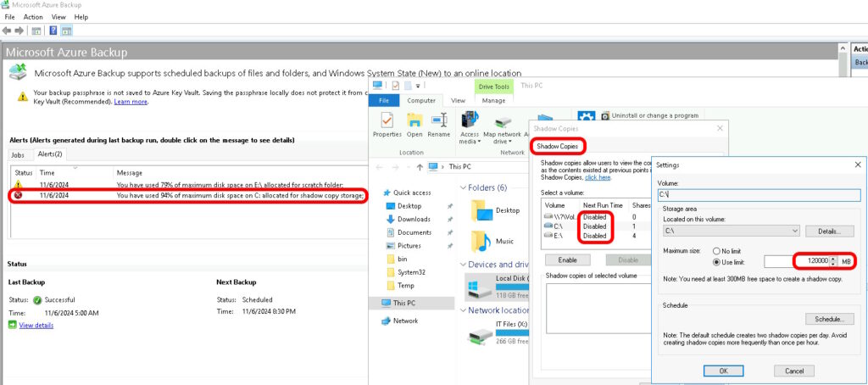Open the Downloads folder in Quick access

pyautogui.click(x=413, y=219)
